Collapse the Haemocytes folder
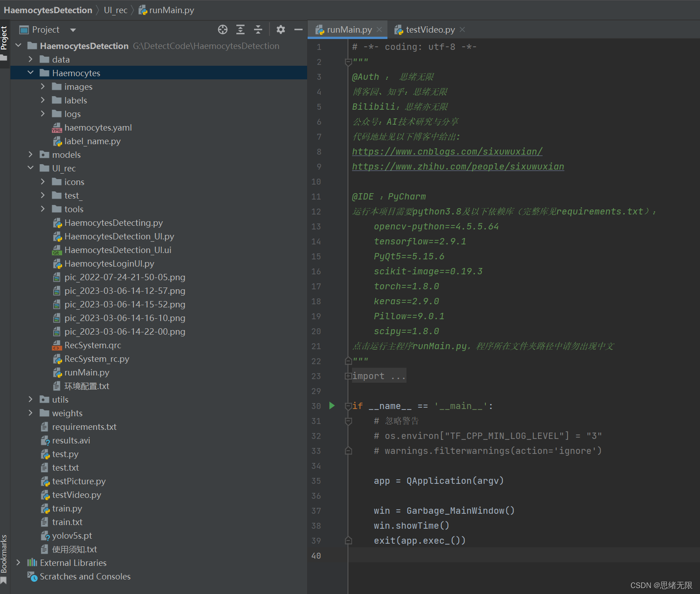 click(x=30, y=73)
